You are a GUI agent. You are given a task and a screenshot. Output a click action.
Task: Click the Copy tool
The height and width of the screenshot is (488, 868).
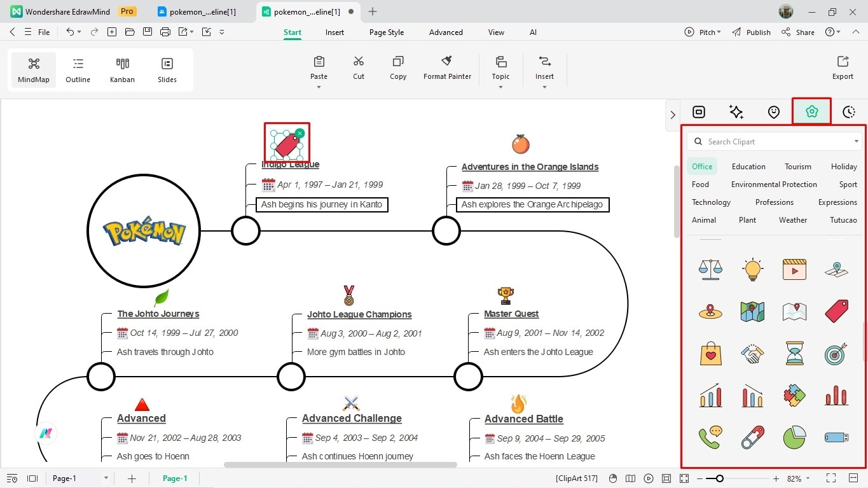pyautogui.click(x=398, y=68)
